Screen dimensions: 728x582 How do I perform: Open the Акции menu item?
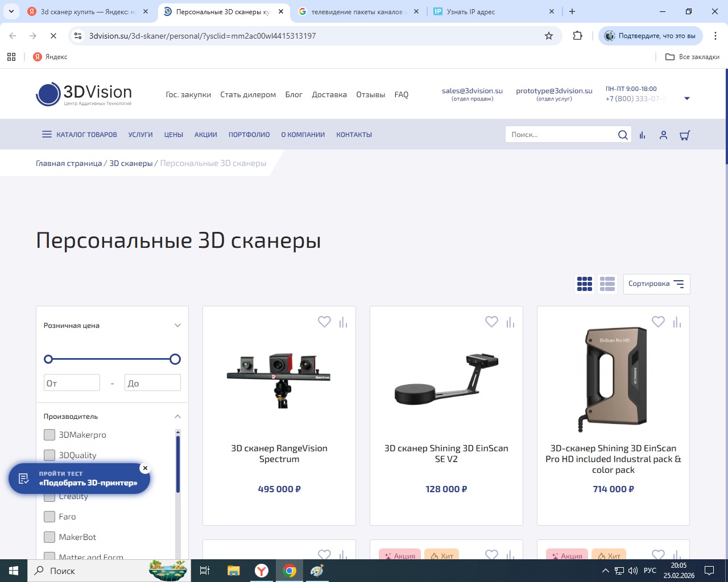pyautogui.click(x=206, y=135)
